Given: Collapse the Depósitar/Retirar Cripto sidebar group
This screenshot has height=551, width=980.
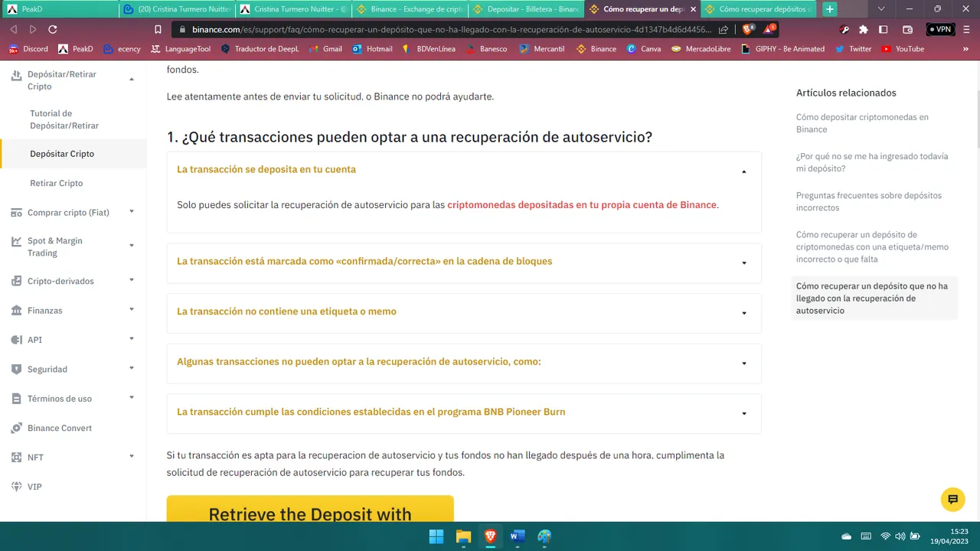Looking at the screenshot, I should coord(132,80).
